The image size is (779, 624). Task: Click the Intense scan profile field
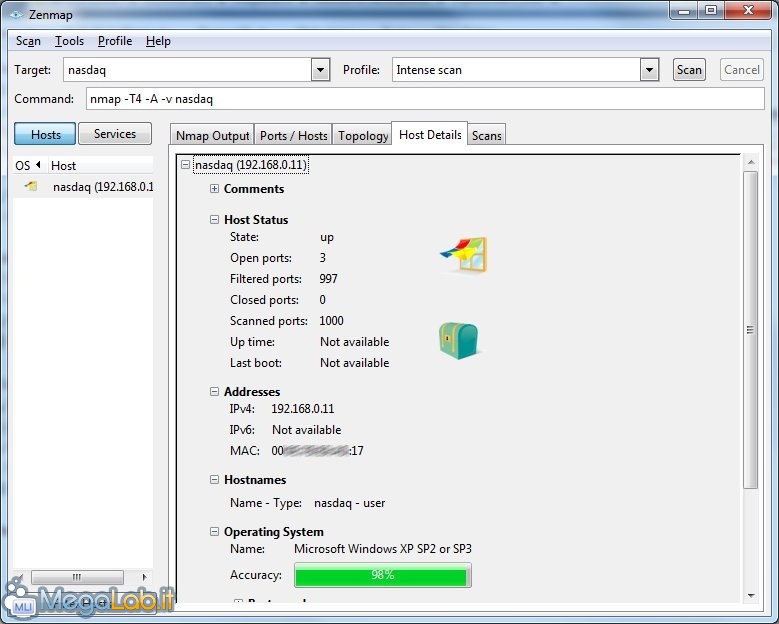(x=516, y=70)
